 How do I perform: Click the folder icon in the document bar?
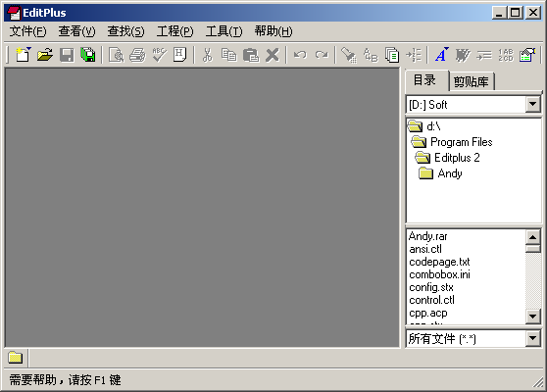[16, 358]
